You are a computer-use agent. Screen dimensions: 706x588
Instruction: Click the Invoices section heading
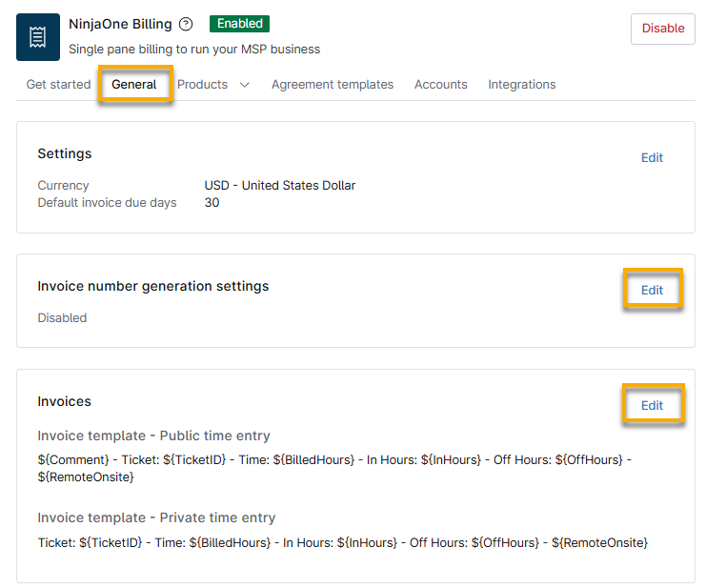(x=65, y=401)
